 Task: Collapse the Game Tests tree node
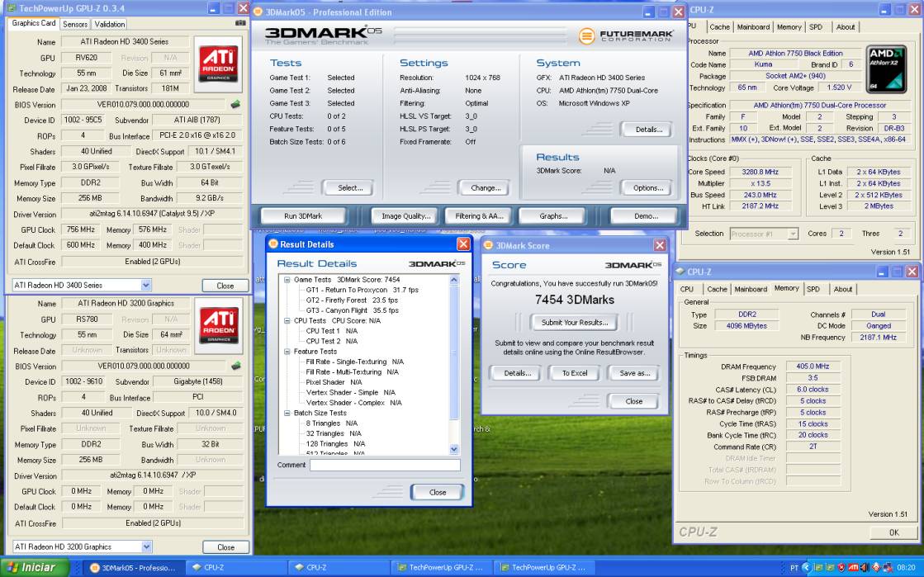(x=287, y=280)
